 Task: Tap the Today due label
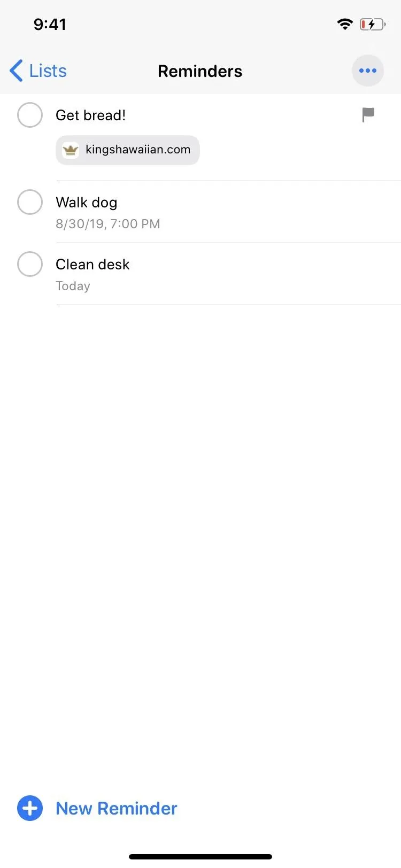[x=73, y=286]
